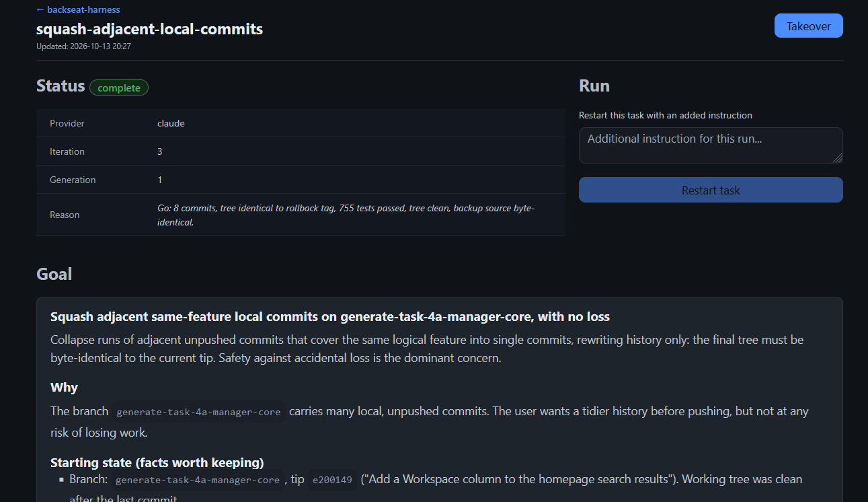The image size is (868, 502).
Task: Click the 'Updated: 2026-10-13 20:27' timestamp
Action: tap(83, 46)
